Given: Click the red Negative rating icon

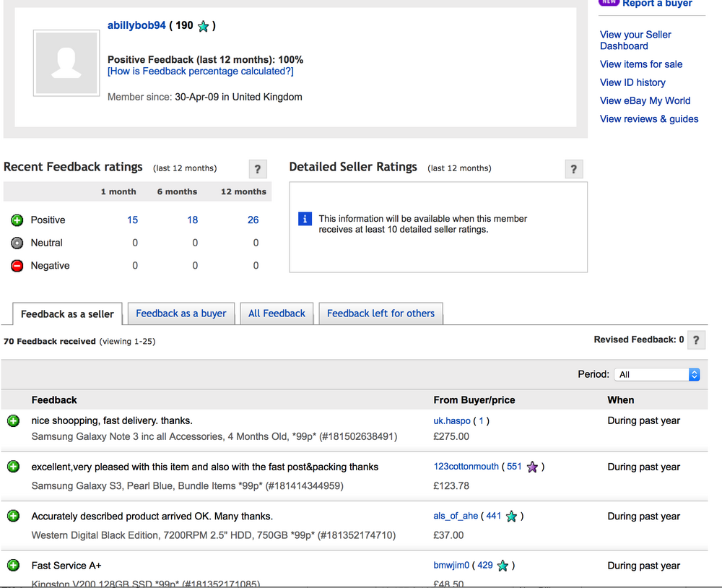Looking at the screenshot, I should pyautogui.click(x=17, y=266).
